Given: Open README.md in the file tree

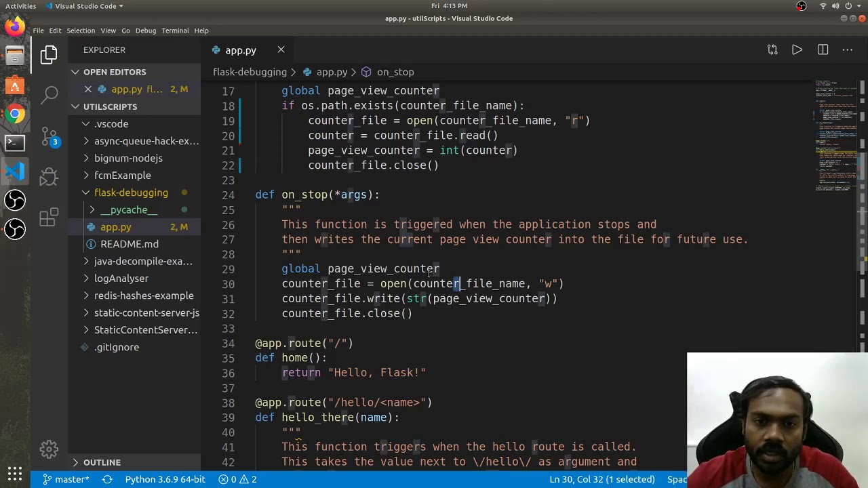Looking at the screenshot, I should 134,244.
